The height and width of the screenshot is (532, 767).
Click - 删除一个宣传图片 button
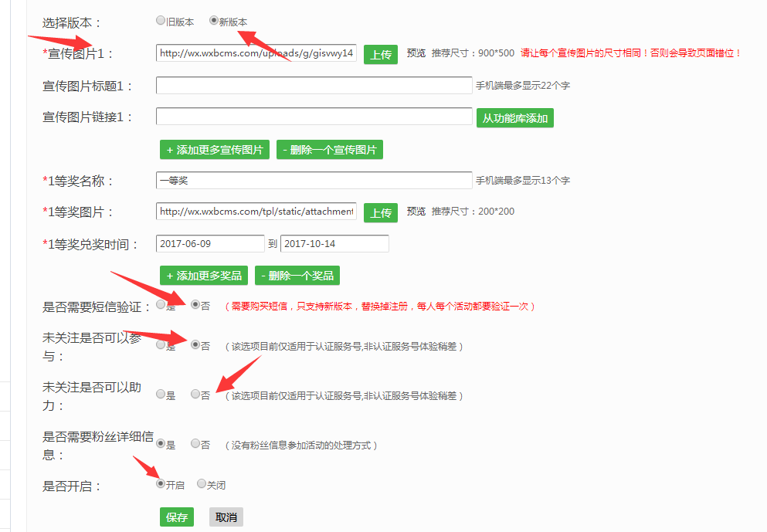[330, 150]
